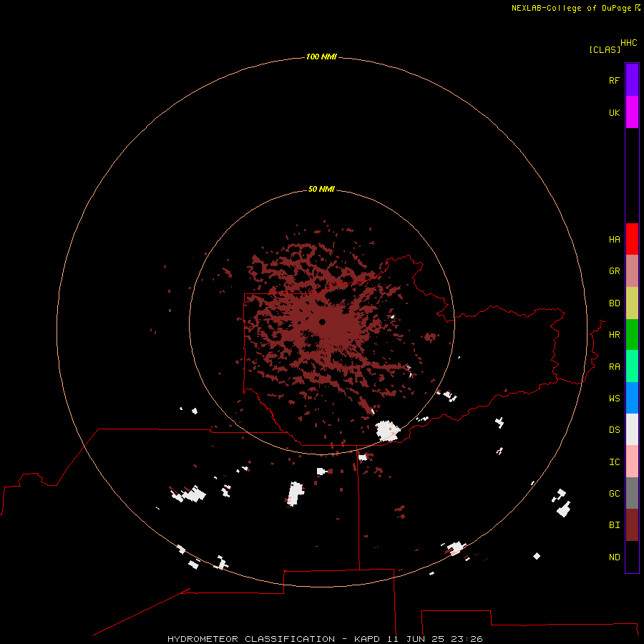Screen dimensions: 644x644
Task: Click the radar site center hole
Action: click(x=322, y=322)
